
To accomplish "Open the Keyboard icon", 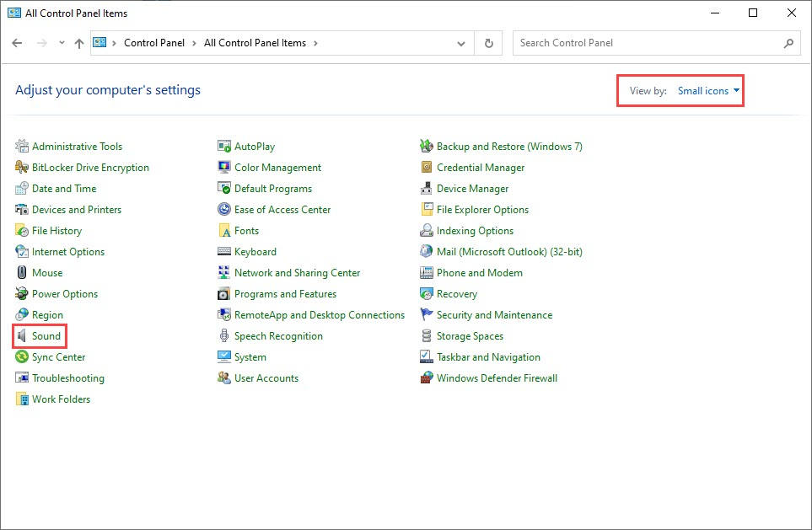I will pos(223,252).
